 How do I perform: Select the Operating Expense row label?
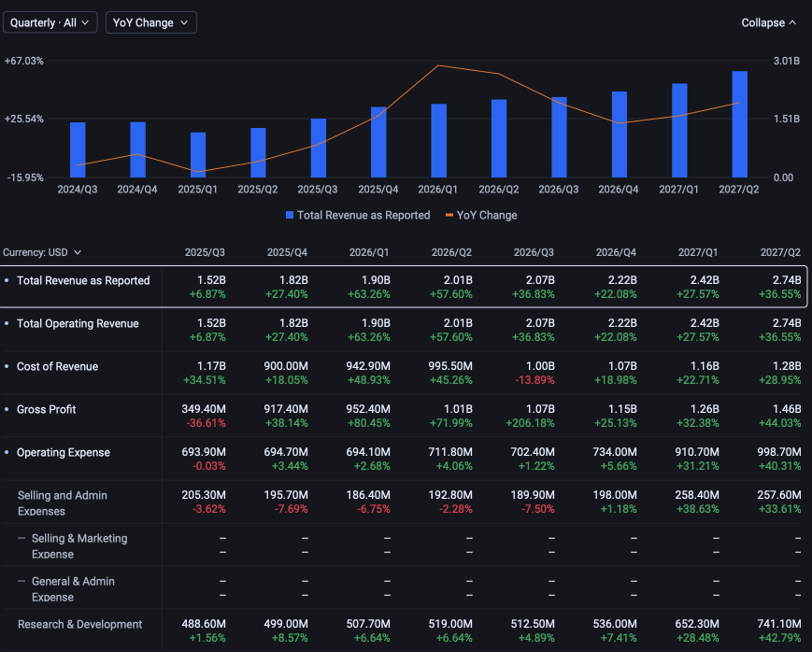pyautogui.click(x=64, y=453)
